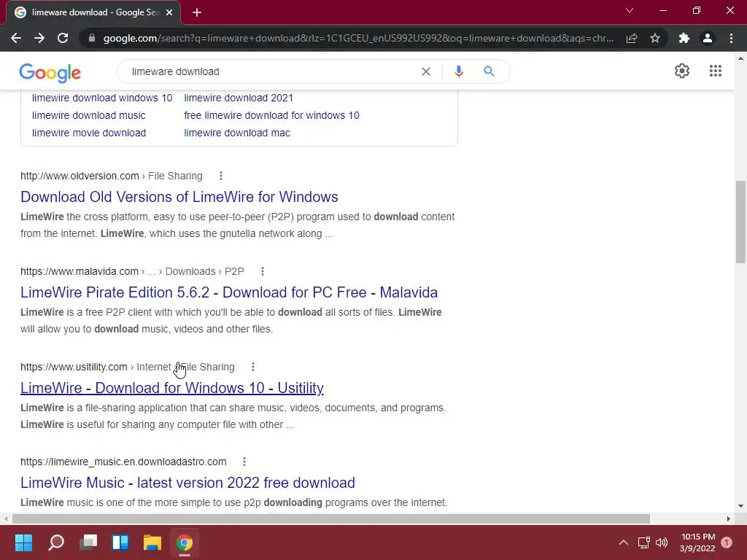Open Windows taskbar search

click(56, 542)
